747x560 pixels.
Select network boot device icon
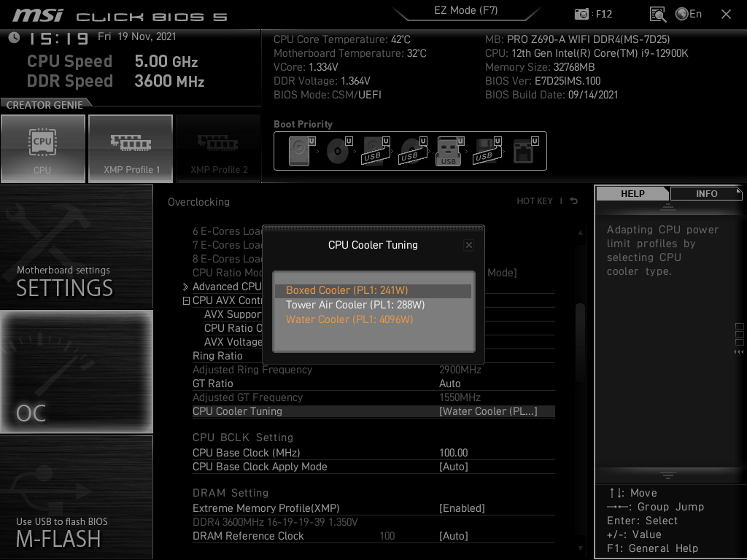[525, 151]
